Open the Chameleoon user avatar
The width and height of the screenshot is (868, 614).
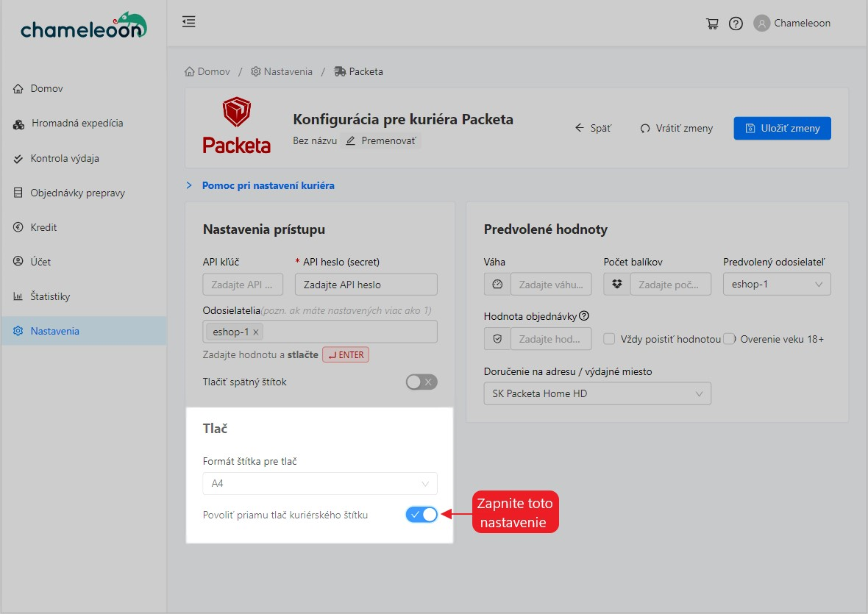pyautogui.click(x=761, y=24)
